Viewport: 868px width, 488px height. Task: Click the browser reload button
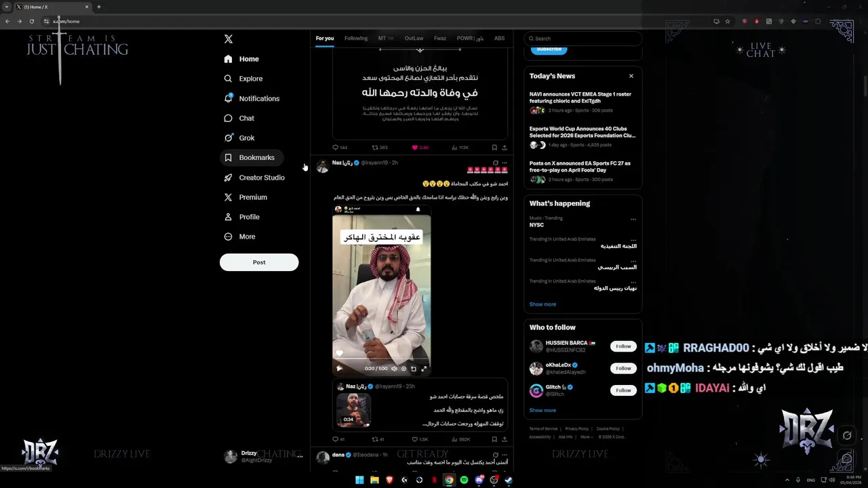pyautogui.click(x=31, y=21)
